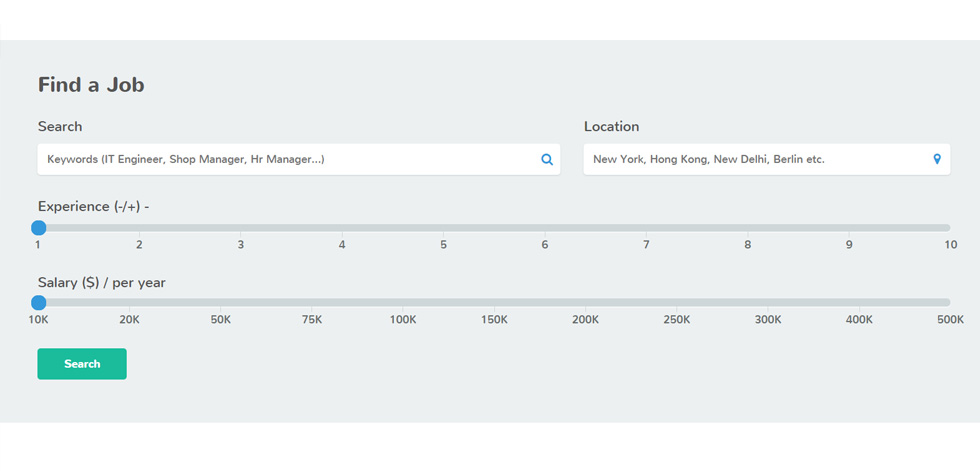Click the Salary slider handle

[x=39, y=302]
